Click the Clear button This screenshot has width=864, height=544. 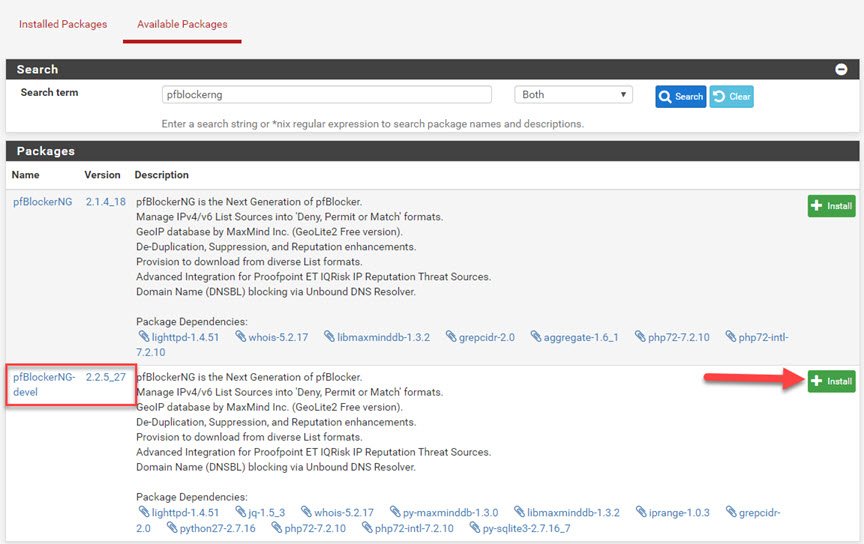point(731,96)
